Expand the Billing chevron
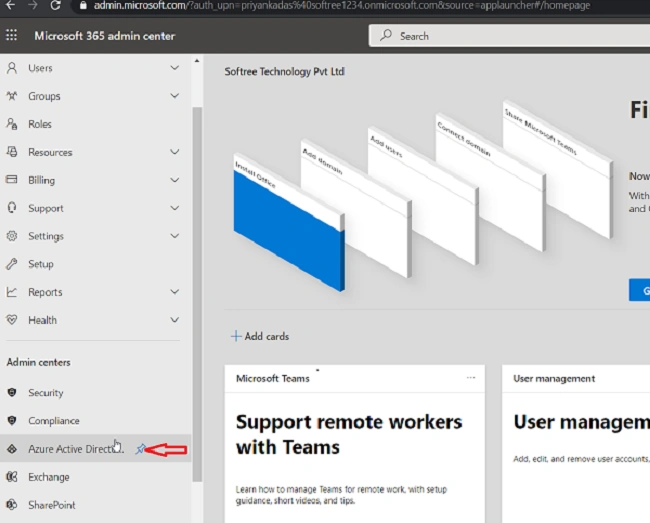The width and height of the screenshot is (650, 523). (175, 180)
